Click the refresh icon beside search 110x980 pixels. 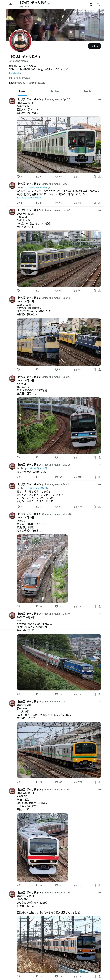[x=91, y=4]
